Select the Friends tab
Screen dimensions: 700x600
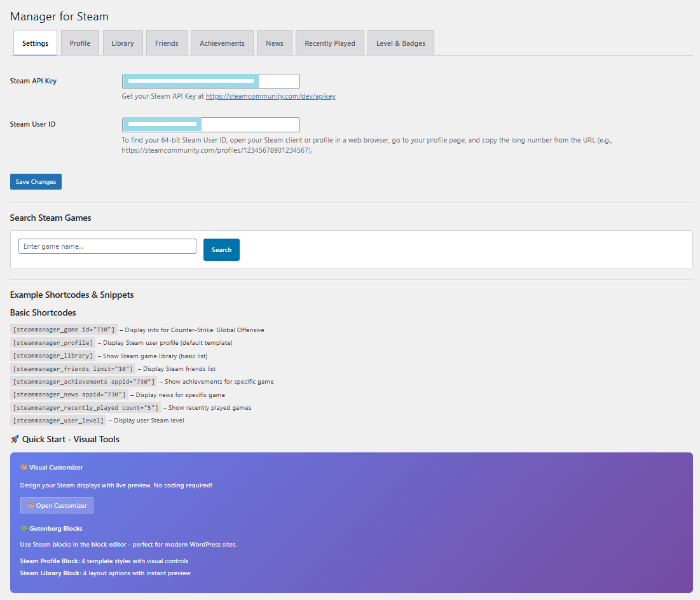pos(167,43)
